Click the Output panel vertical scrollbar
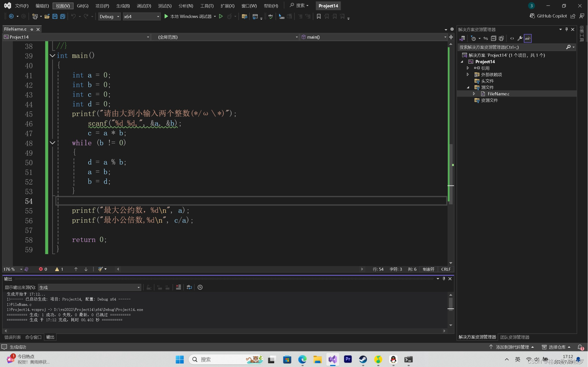 click(x=451, y=310)
